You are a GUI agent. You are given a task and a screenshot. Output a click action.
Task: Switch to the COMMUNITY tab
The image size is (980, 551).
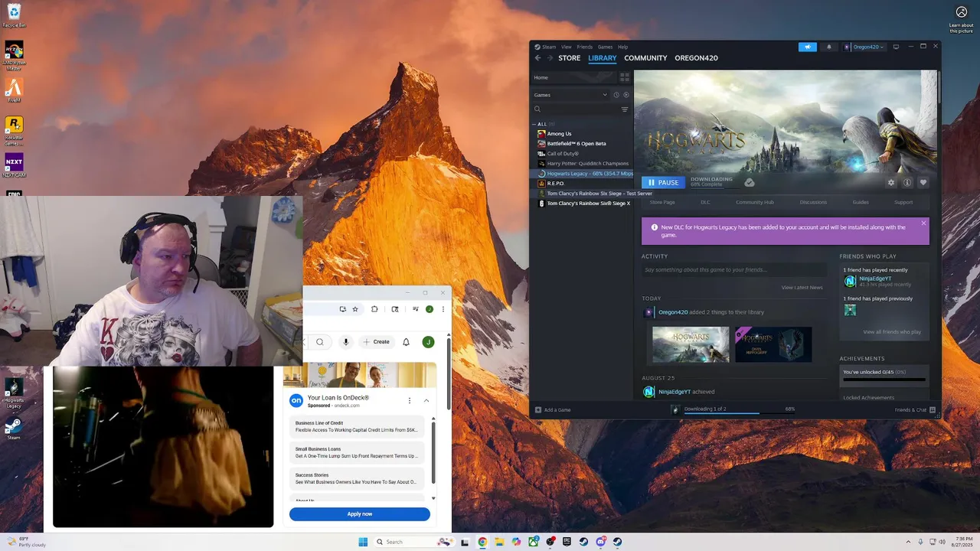pyautogui.click(x=645, y=58)
